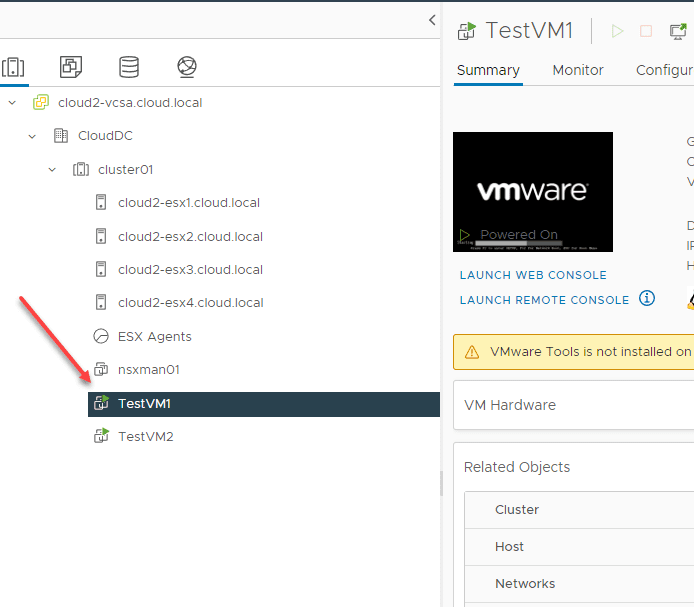Click the Launch Console monitor icon

point(676,31)
